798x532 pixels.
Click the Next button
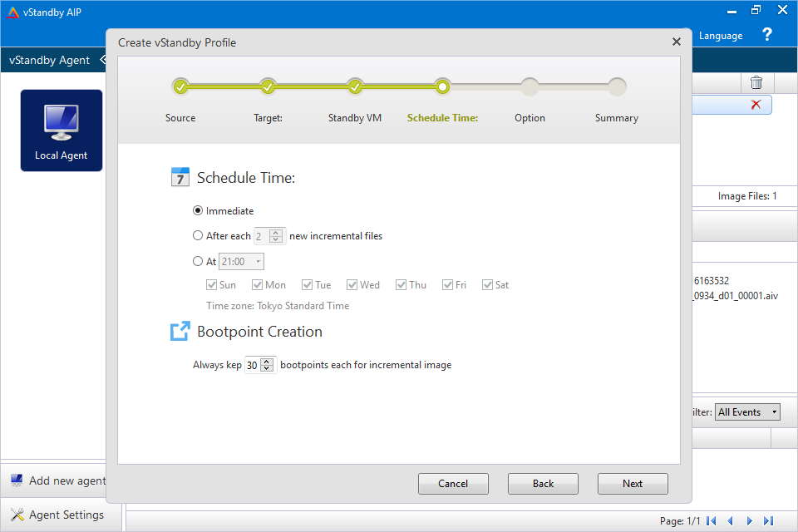point(633,484)
